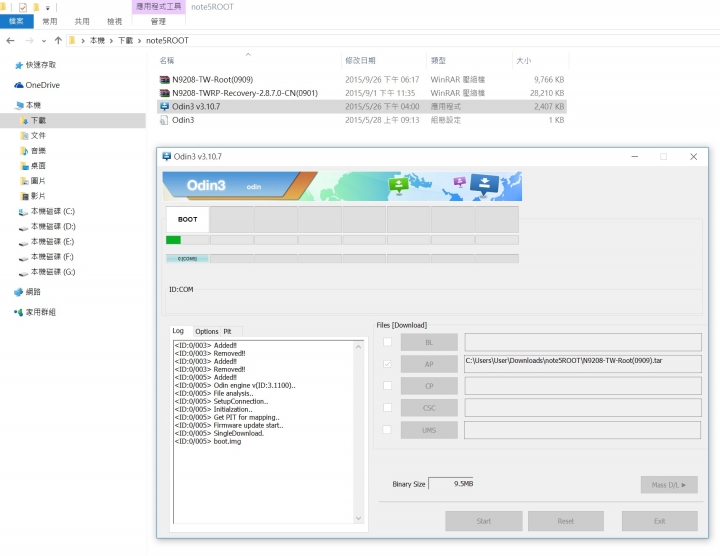The width and height of the screenshot is (720, 556).
Task: Click the CSC file button
Action: [429, 408]
